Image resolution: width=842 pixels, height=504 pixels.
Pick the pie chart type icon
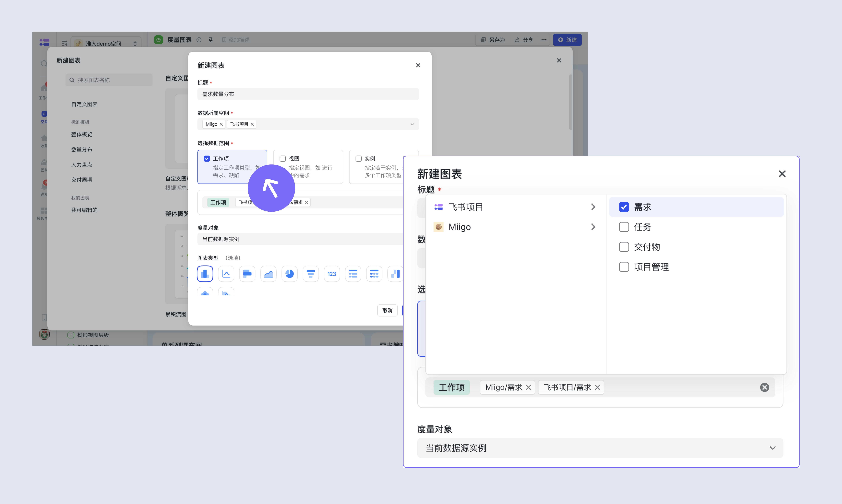click(289, 274)
